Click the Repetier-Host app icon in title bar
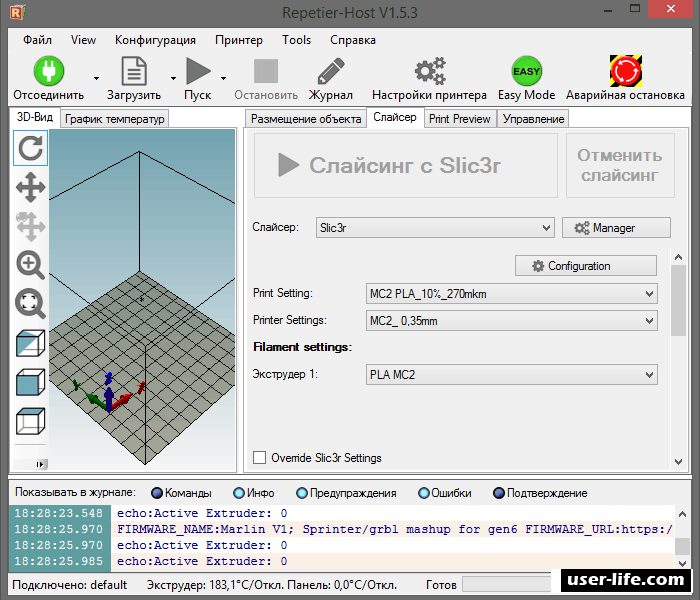This screenshot has width=700, height=600. [17, 12]
